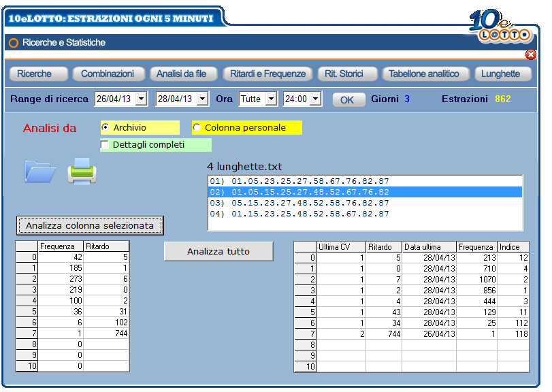Go to the Combinazioni tab

tap(108, 74)
